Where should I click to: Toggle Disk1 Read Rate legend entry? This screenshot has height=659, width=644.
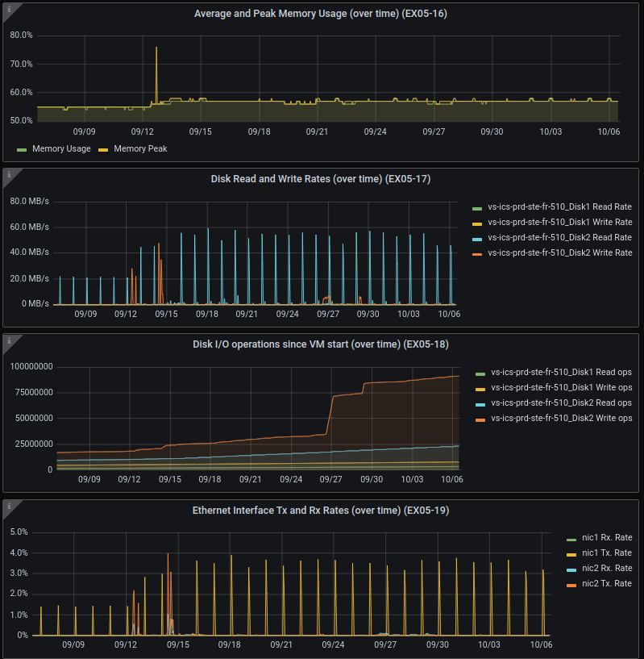(559, 208)
